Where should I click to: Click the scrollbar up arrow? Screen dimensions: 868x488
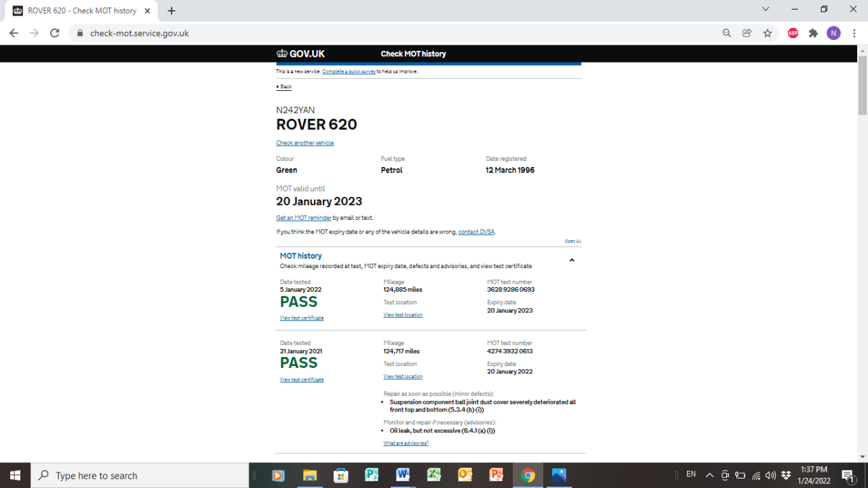pos(863,50)
